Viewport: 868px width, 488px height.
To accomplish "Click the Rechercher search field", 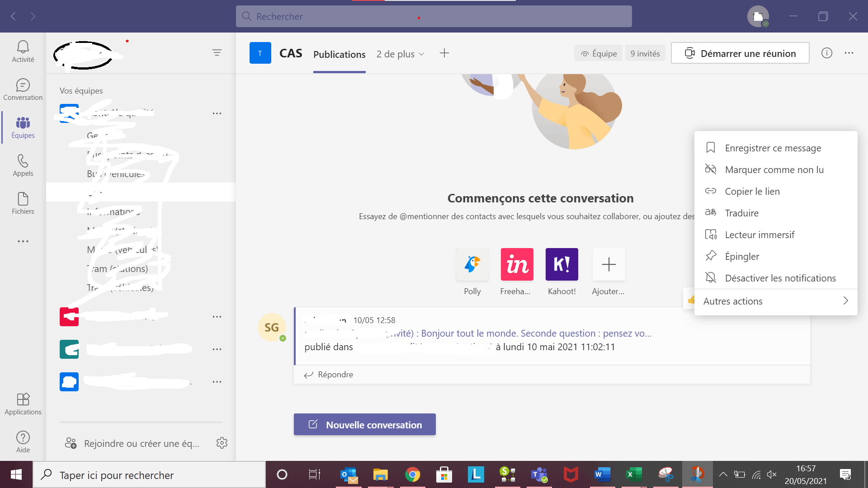I will click(433, 16).
